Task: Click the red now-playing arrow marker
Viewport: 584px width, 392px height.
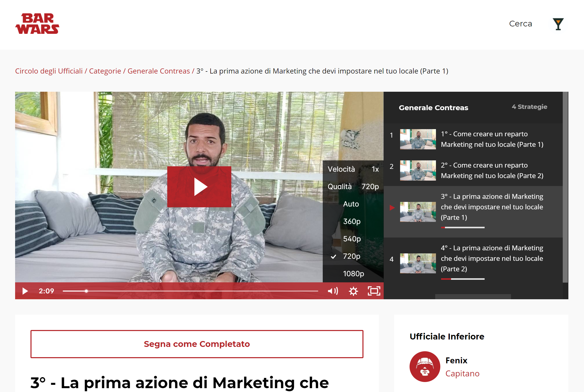Action: point(392,208)
